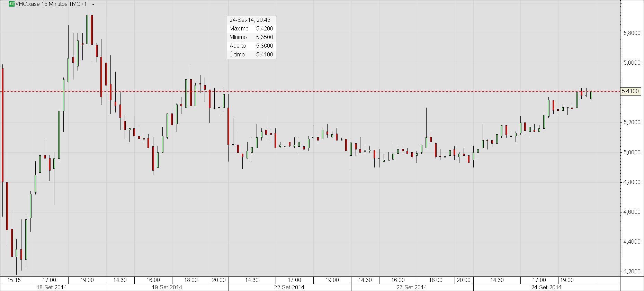Click the Último value in the tooltip box
644x291 pixels.
[x=265, y=54]
